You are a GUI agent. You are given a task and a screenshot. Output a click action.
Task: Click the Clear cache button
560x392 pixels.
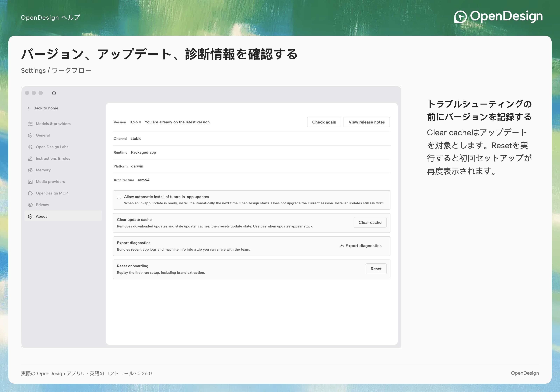[370, 222]
